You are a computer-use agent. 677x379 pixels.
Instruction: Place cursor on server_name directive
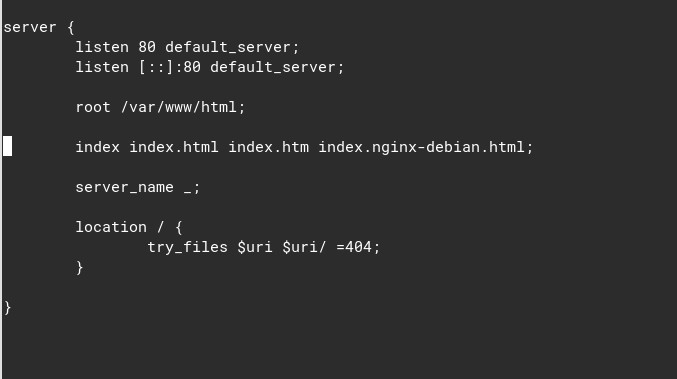(x=138, y=187)
